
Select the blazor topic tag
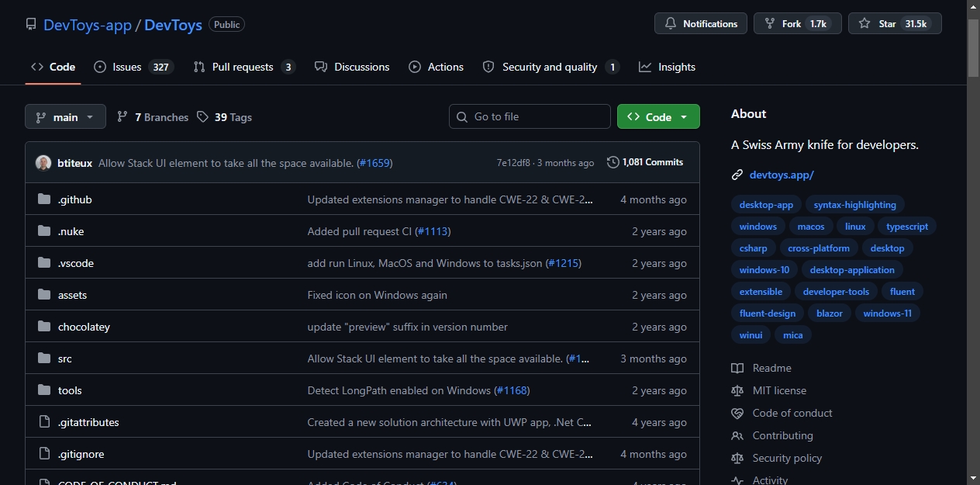(x=830, y=314)
